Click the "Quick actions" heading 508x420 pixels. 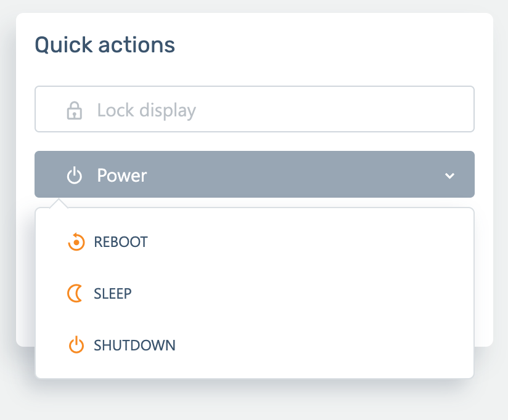105,45
